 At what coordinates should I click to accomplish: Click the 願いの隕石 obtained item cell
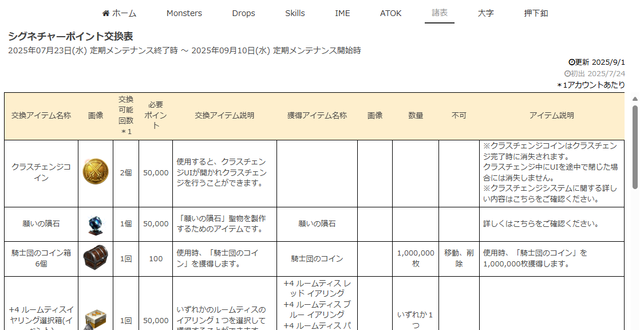pos(317,224)
